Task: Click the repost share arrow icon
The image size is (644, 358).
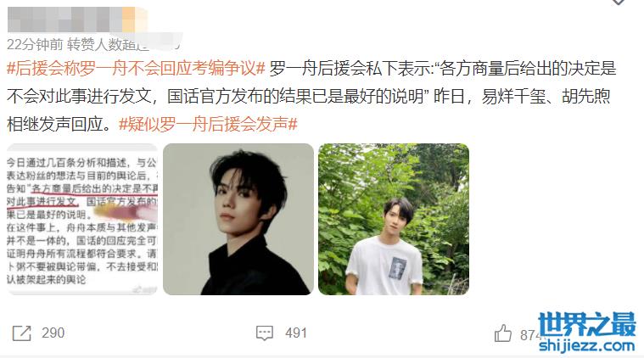Action: (x=22, y=333)
